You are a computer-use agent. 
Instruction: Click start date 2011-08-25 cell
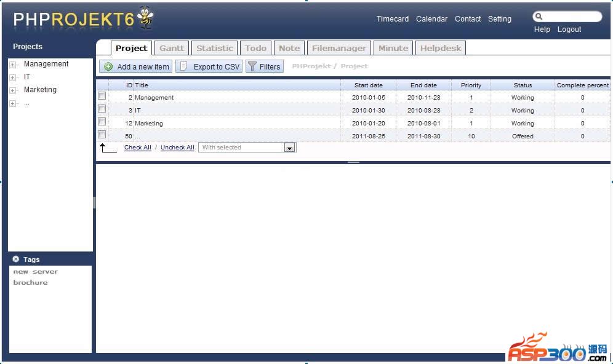click(x=368, y=136)
